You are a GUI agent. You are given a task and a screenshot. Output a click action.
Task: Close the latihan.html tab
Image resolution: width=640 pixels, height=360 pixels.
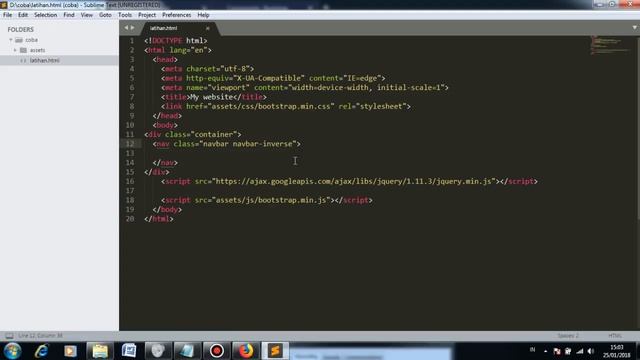pos(208,28)
